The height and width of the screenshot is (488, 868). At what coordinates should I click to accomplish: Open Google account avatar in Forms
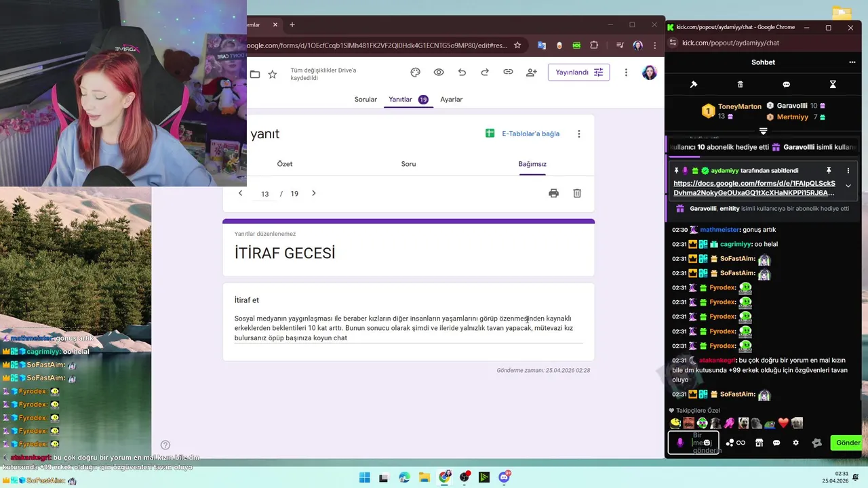pyautogui.click(x=649, y=73)
